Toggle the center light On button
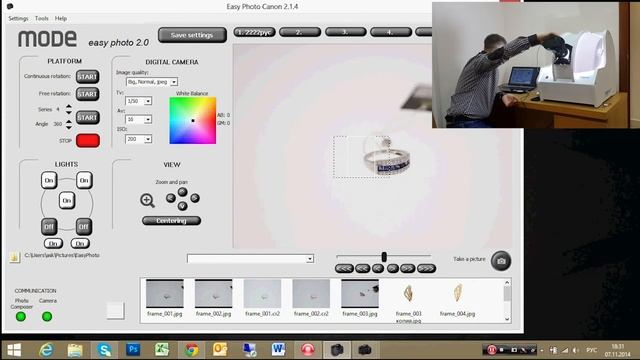Screen dimensions: 640x360 click(67, 200)
